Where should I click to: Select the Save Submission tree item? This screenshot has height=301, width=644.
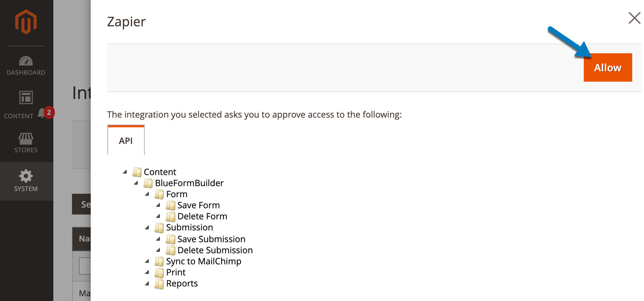(211, 239)
